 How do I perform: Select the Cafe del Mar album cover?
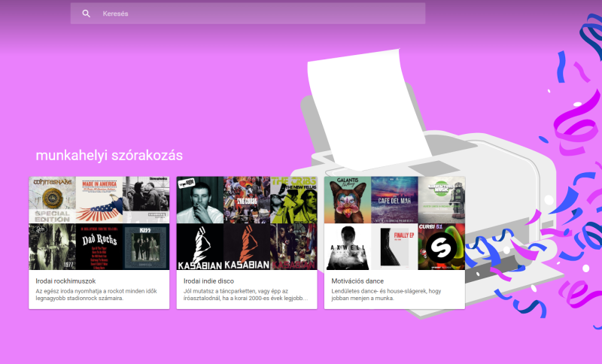[x=394, y=200]
